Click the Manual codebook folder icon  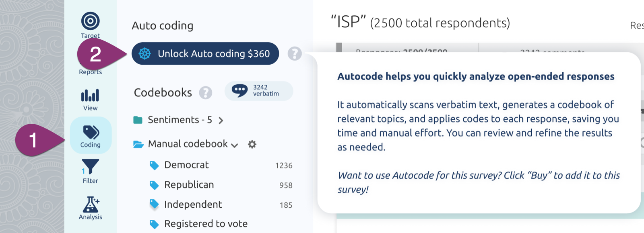pyautogui.click(x=138, y=144)
